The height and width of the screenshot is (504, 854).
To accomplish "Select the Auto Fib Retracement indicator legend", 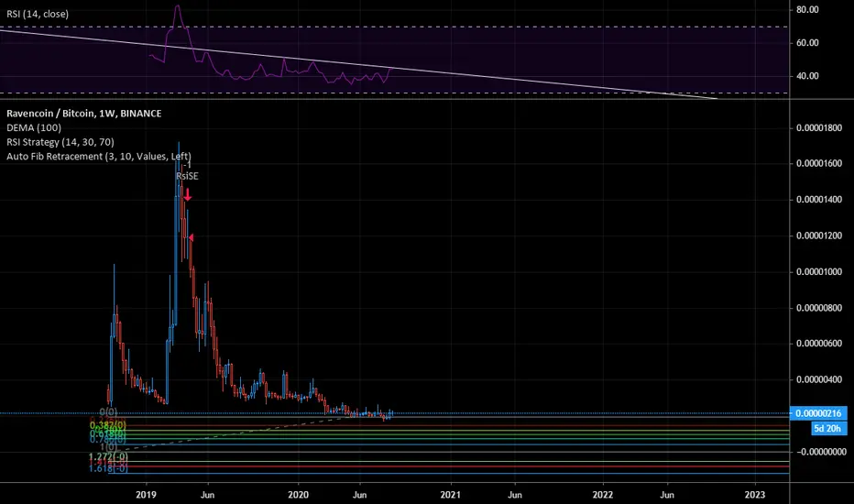I will 99,157.
